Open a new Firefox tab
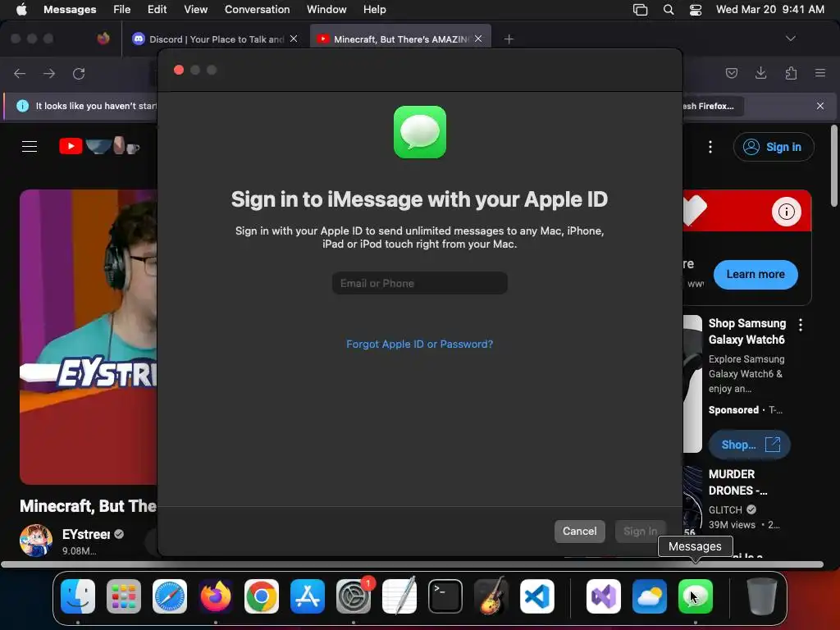Viewport: 840px width, 630px height. tap(509, 39)
